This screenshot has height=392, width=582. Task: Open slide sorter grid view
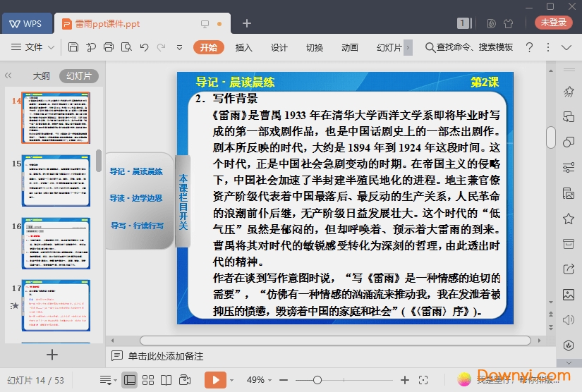click(148, 380)
